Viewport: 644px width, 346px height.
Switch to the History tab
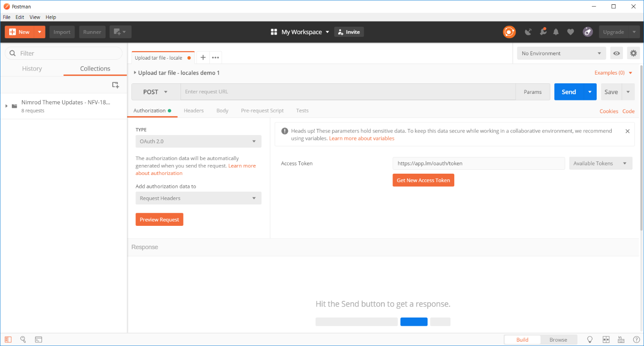coord(32,68)
